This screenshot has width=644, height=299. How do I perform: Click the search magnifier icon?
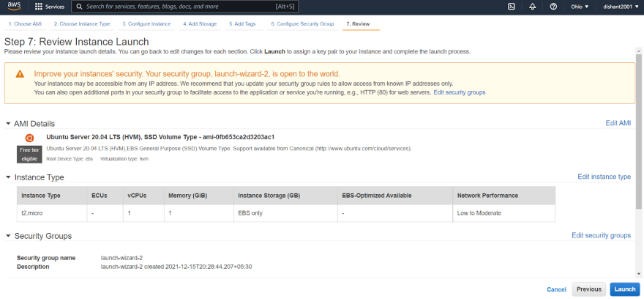[x=78, y=7]
